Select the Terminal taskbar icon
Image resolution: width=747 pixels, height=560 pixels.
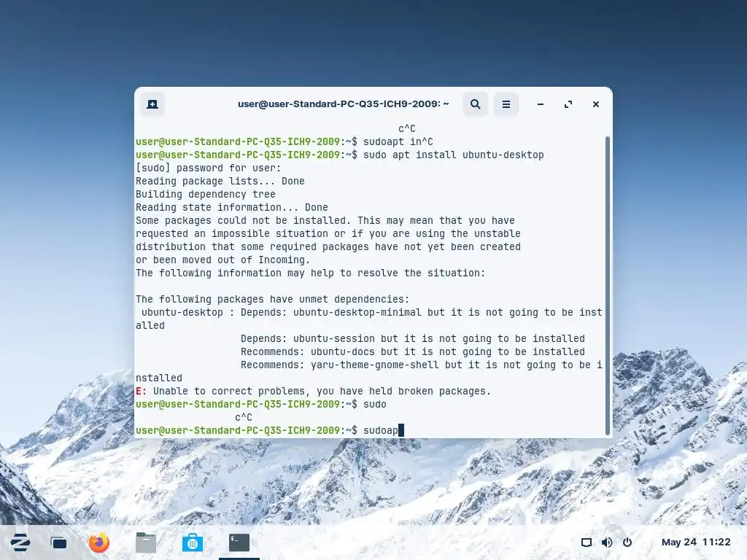(x=239, y=542)
